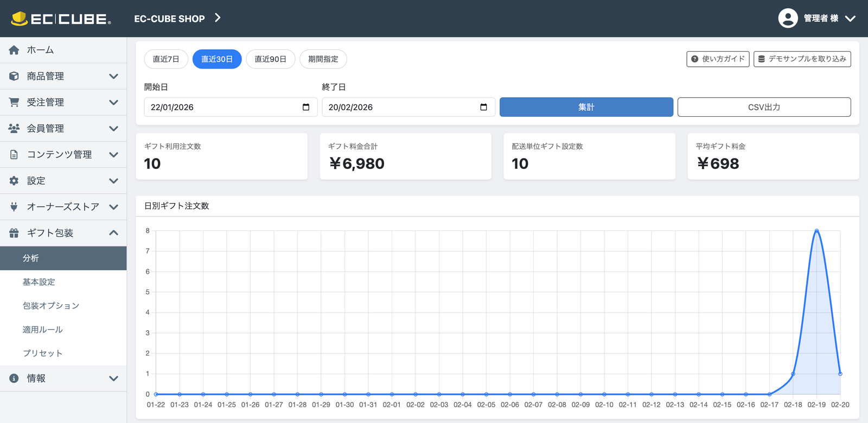Open the admin user dropdown arrow
868x423 pixels.
click(850, 18)
